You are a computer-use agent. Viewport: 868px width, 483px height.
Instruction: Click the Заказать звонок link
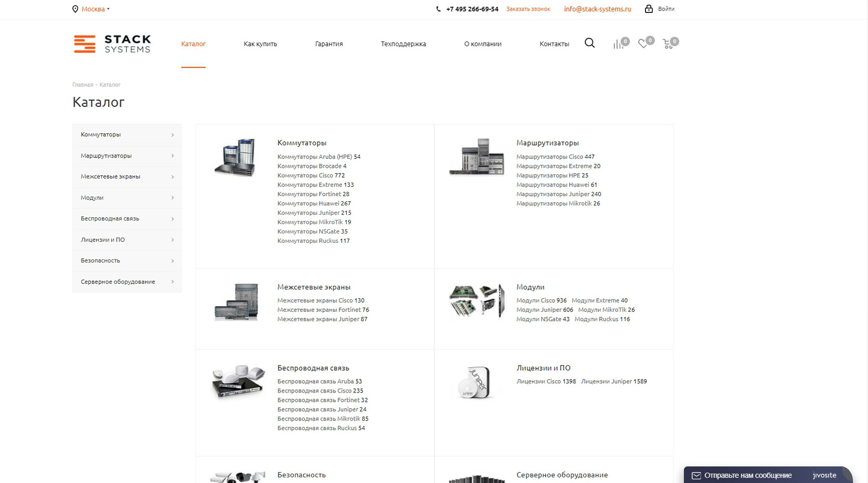pyautogui.click(x=528, y=9)
